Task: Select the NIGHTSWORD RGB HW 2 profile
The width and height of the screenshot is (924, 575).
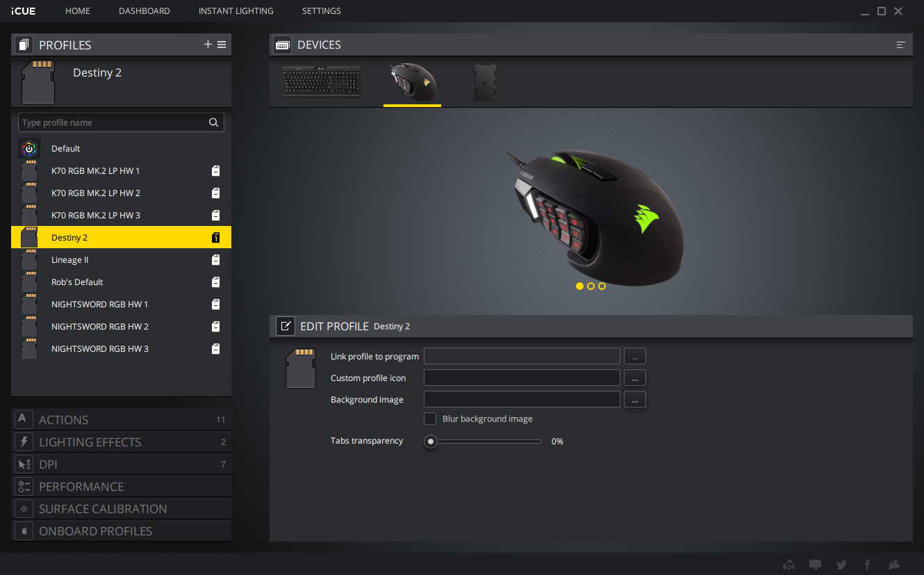Action: (121, 326)
